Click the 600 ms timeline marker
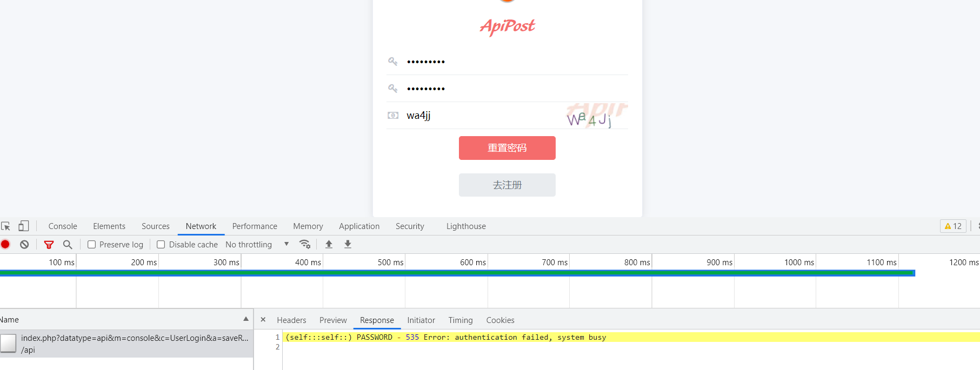The height and width of the screenshot is (370, 980). 473,263
